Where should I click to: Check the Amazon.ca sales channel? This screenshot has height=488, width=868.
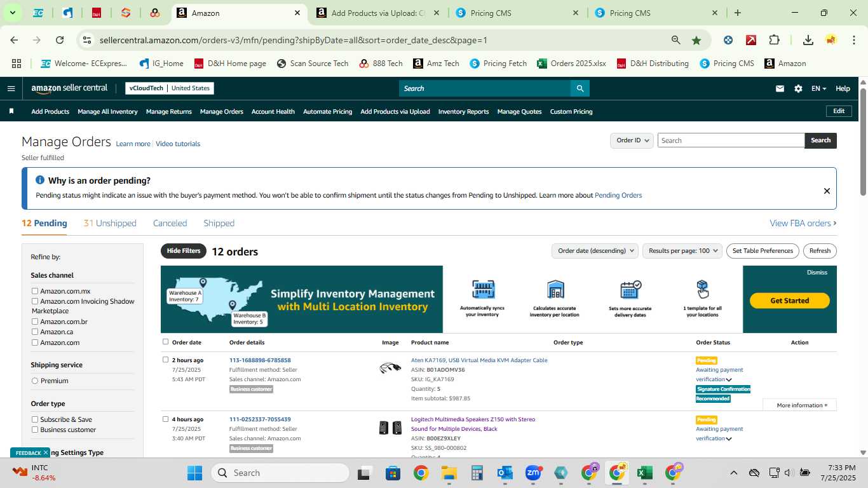tap(35, 332)
